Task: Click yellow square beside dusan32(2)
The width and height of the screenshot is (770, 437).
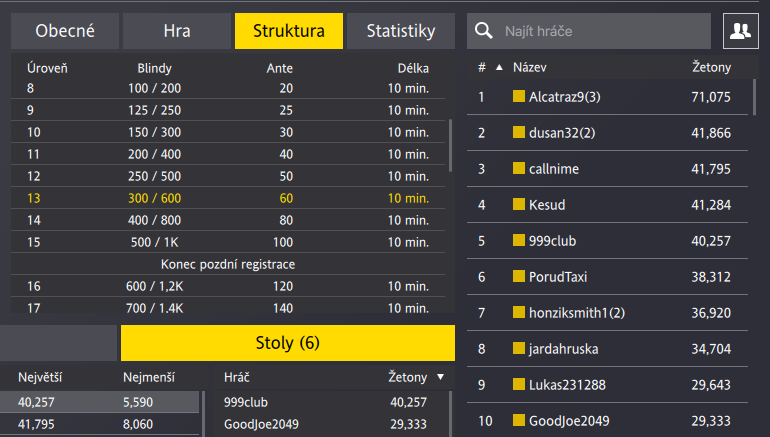Action: tap(519, 133)
